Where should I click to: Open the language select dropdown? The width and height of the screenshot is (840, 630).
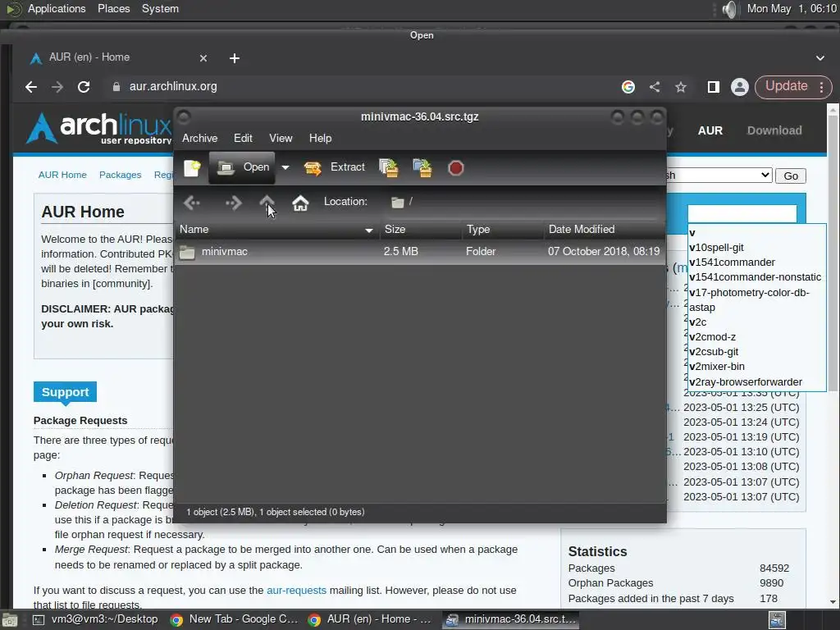719,176
